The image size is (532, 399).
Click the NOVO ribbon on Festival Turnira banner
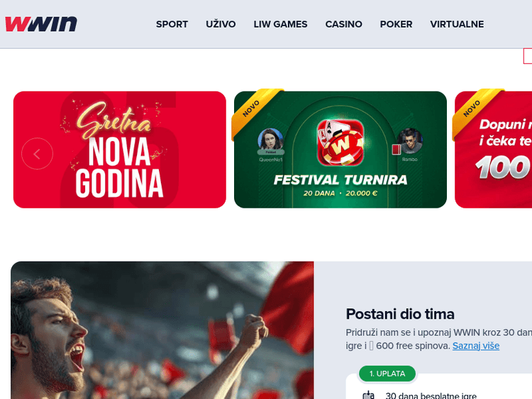pyautogui.click(x=256, y=111)
